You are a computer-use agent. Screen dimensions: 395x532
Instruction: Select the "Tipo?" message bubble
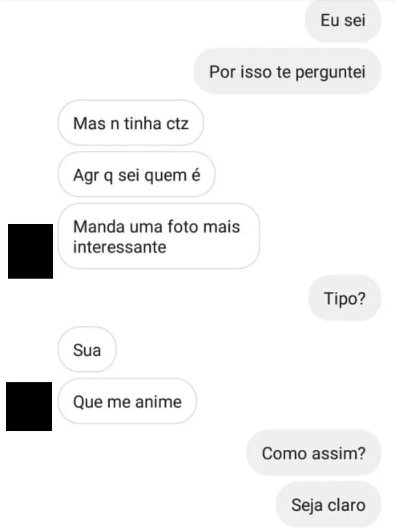coord(345,298)
